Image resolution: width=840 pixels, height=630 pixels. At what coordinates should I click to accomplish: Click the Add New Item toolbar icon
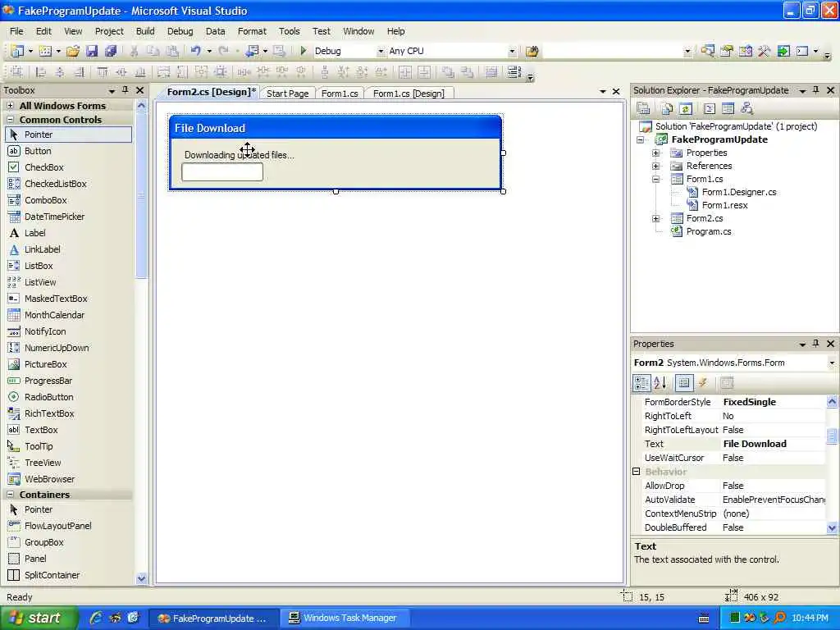(x=46, y=51)
